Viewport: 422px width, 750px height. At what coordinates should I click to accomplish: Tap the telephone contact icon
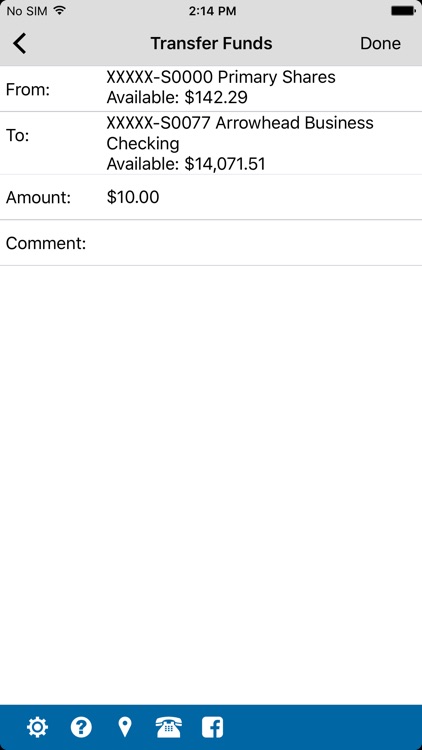tap(168, 727)
